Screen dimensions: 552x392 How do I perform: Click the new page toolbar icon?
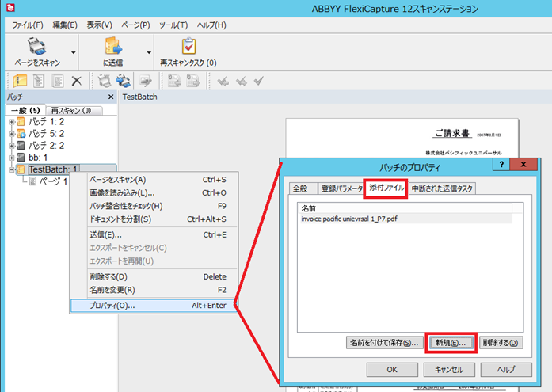[57, 81]
